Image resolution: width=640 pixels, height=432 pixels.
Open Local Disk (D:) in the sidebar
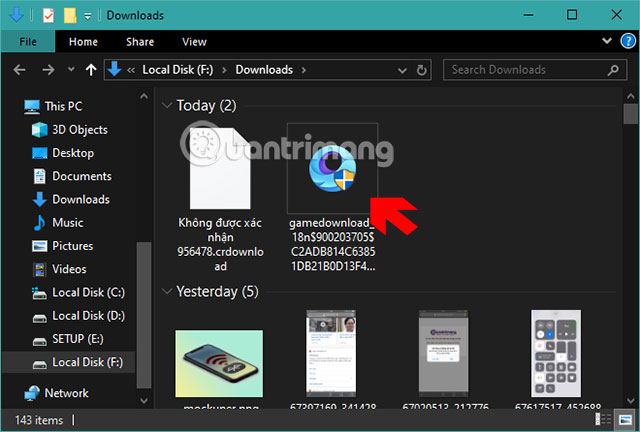click(x=78, y=316)
